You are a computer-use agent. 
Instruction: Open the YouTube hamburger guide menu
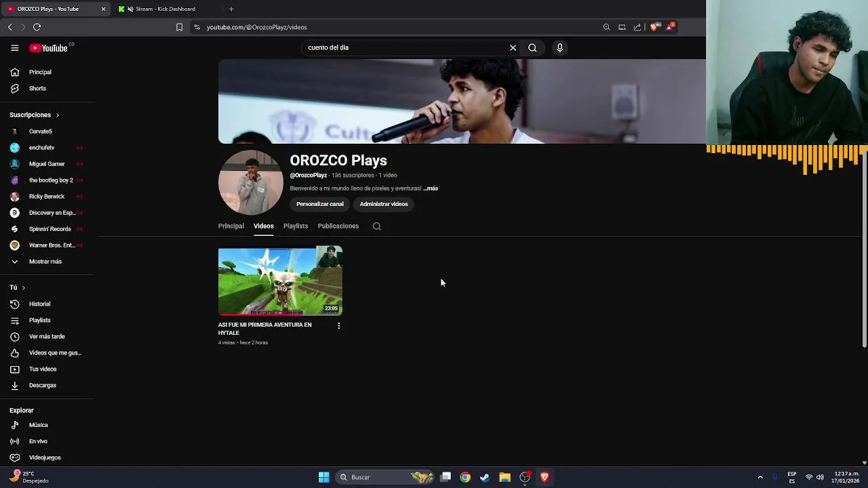pyautogui.click(x=14, y=48)
